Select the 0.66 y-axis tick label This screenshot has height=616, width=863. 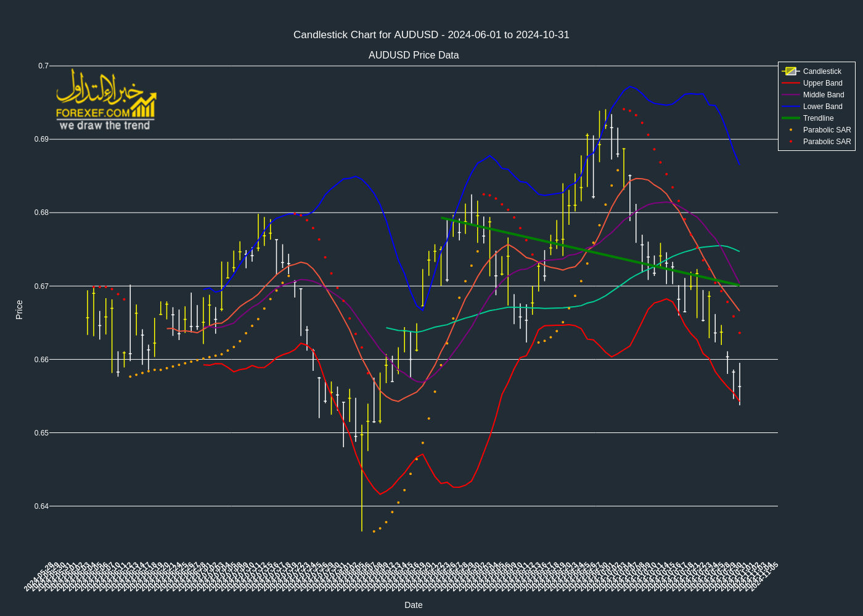tap(41, 360)
